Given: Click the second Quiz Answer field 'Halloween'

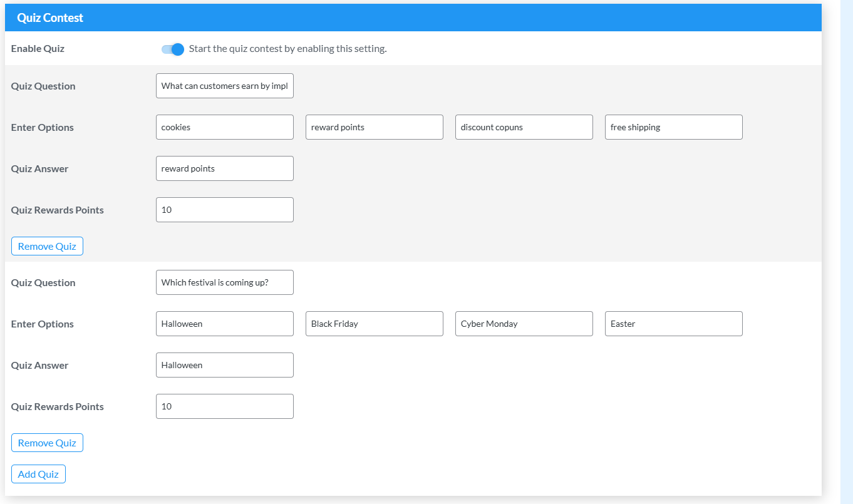Looking at the screenshot, I should pos(224,365).
